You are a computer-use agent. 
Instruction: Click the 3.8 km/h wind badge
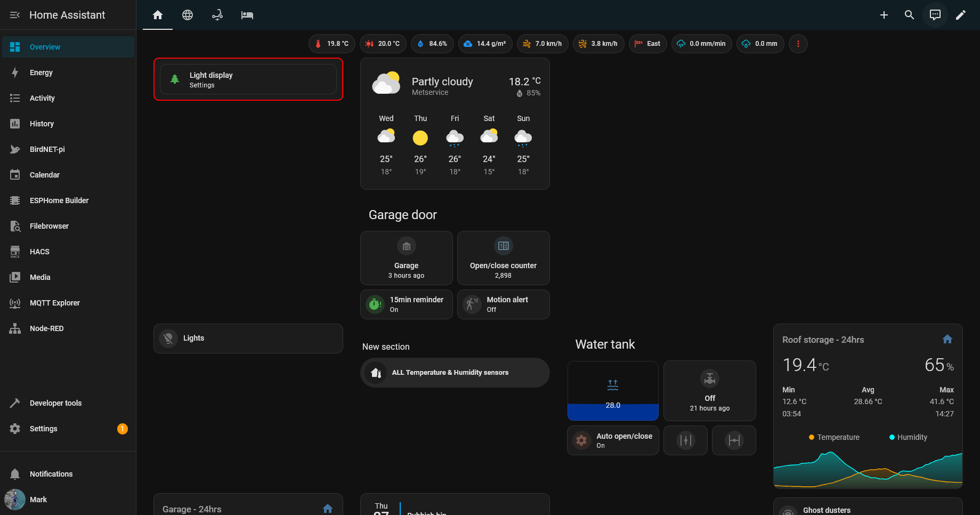598,44
